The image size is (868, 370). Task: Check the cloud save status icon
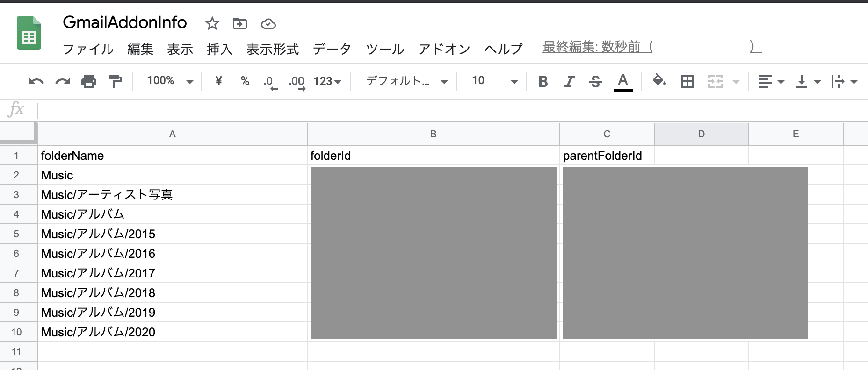click(x=268, y=24)
